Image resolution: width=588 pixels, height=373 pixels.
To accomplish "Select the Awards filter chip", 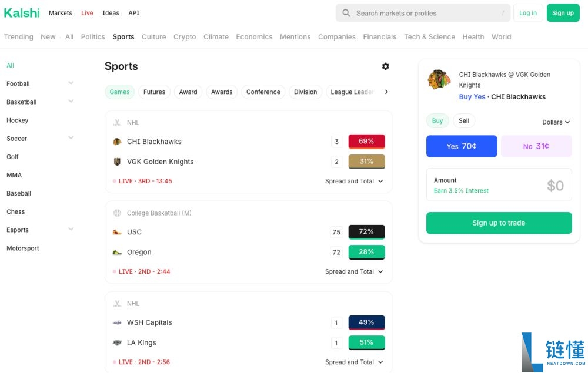I will point(222,92).
